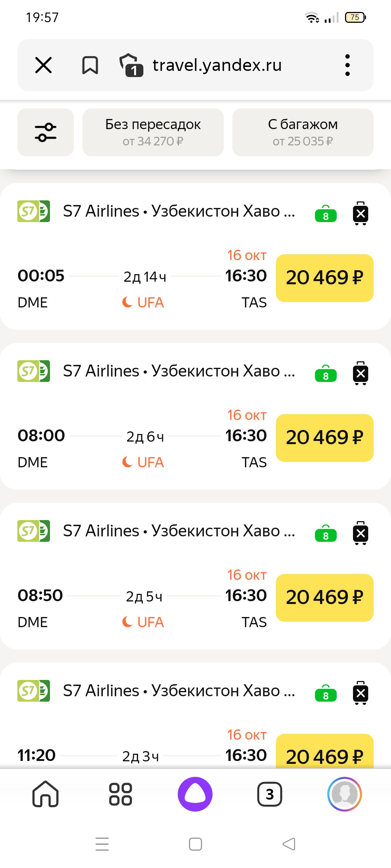Open the filter settings sliders icon
This screenshot has width=391, height=868.
click(x=46, y=132)
